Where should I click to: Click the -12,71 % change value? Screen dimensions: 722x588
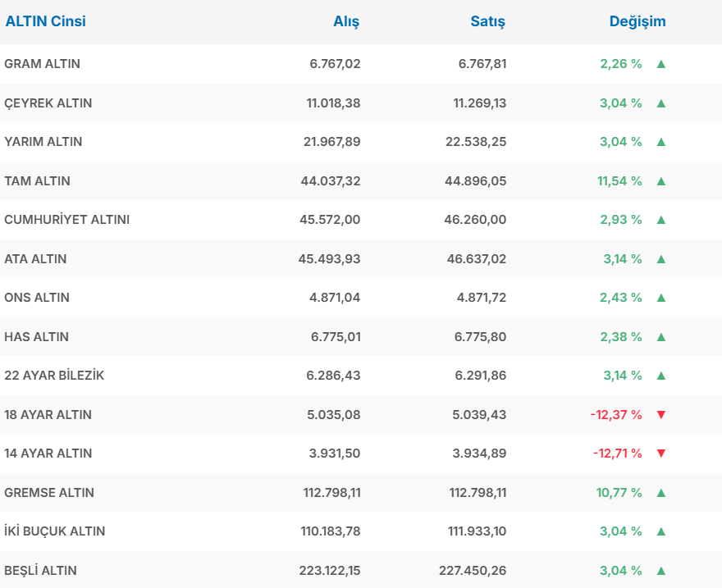coord(616,454)
